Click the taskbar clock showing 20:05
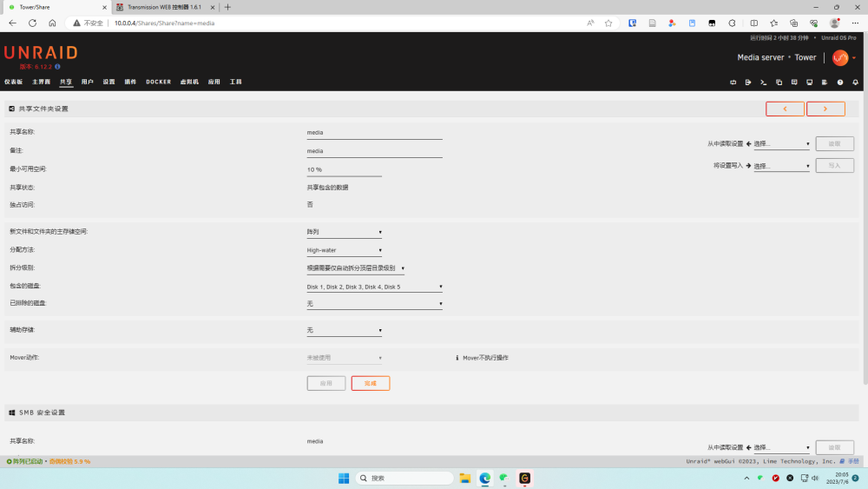This screenshot has width=868, height=489. point(838,478)
